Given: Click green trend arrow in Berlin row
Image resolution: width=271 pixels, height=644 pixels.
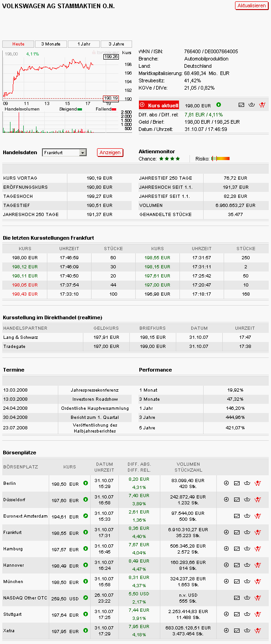Looking at the screenshot, I should (86, 483).
